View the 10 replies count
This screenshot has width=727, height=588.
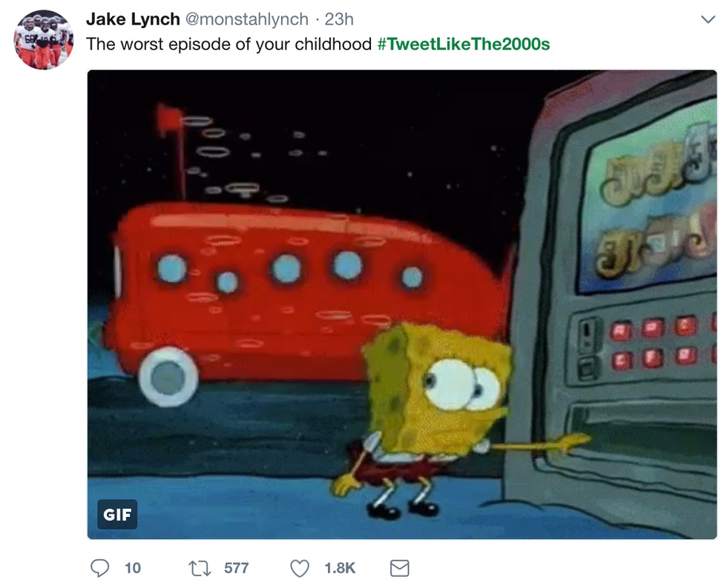pyautogui.click(x=133, y=568)
